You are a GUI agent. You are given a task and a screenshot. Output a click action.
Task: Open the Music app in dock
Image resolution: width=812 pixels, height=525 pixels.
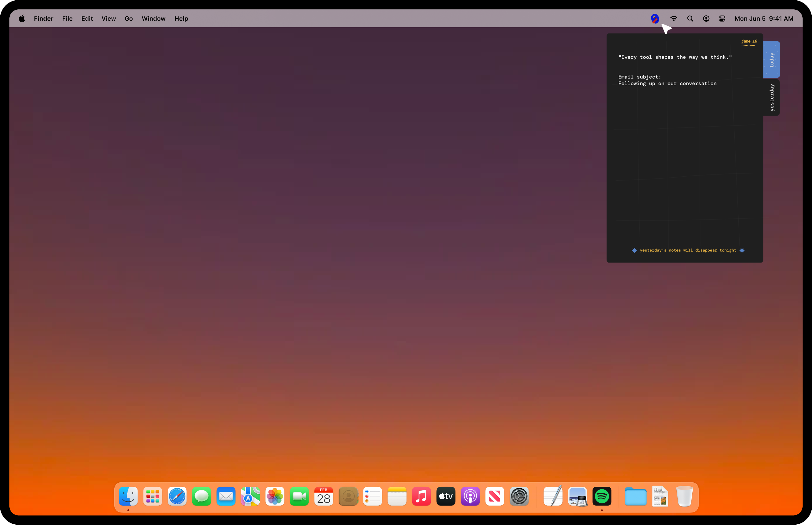[x=421, y=496]
